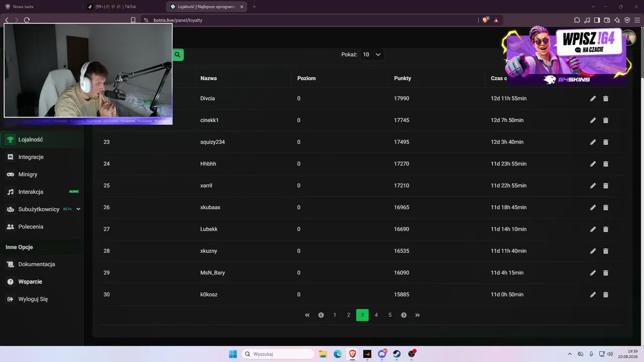Delete xarril using the trash icon
This screenshot has width=644, height=362.
[x=606, y=186]
